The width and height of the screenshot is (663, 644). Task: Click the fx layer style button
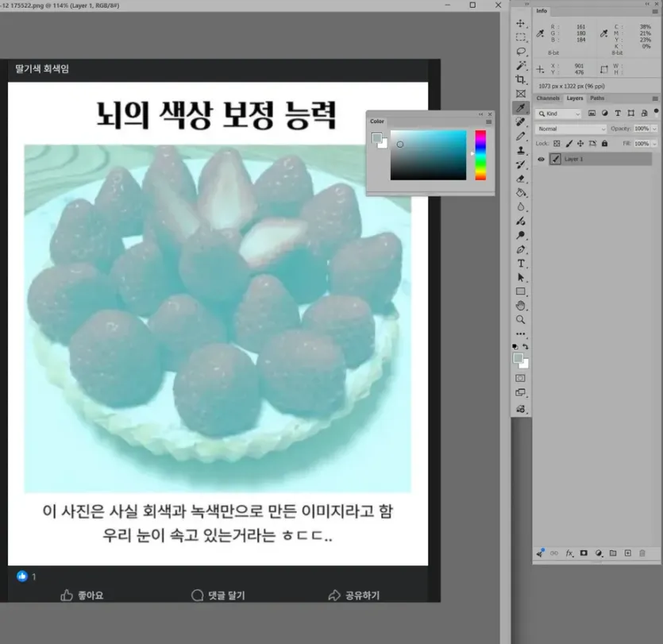569,553
